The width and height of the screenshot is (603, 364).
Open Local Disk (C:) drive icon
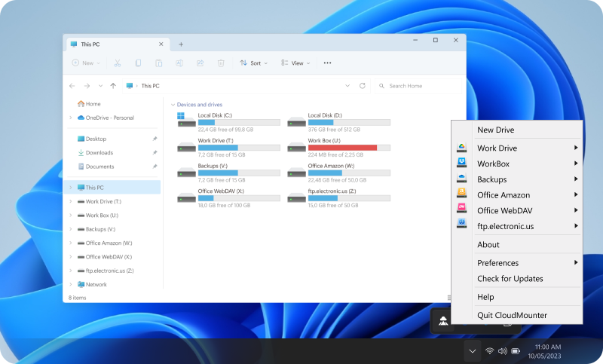(186, 121)
